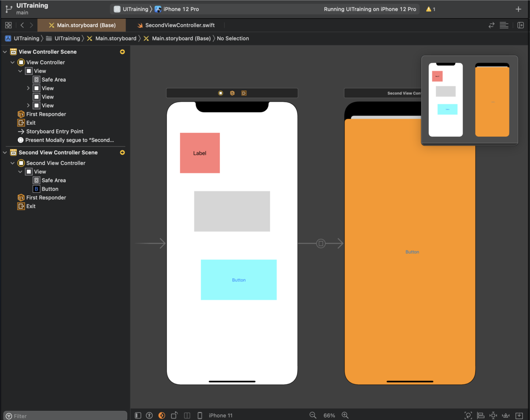Open the Add New Constraints menu
530x420 pixels.
pos(494,415)
